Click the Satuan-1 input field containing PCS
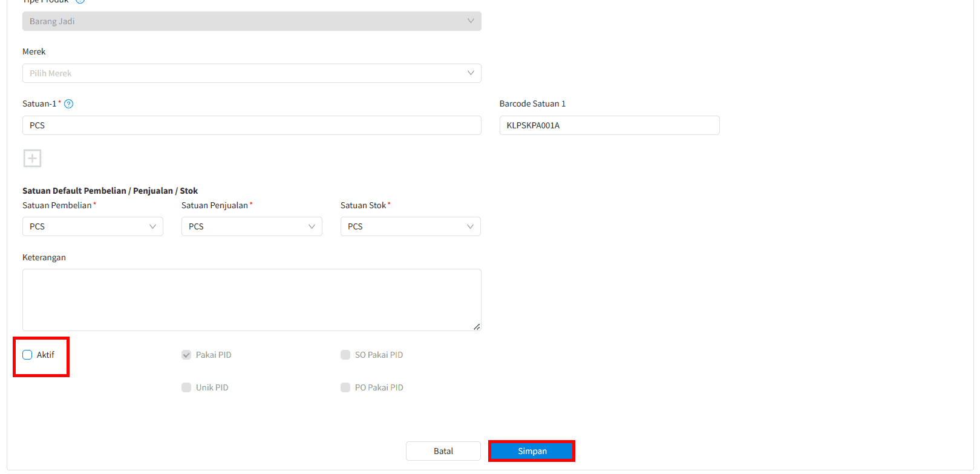Screen dimensions: 980x474 (252, 125)
